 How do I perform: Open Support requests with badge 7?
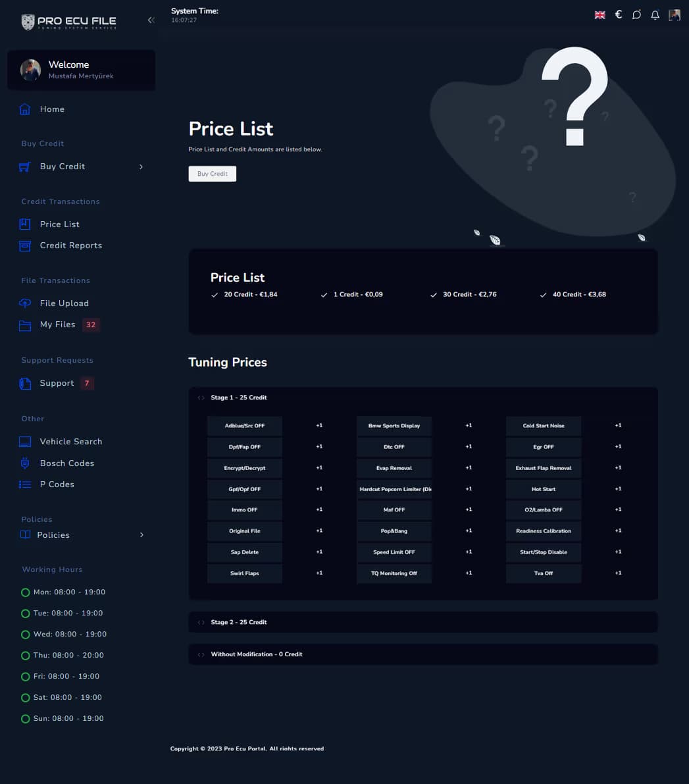[x=57, y=382]
